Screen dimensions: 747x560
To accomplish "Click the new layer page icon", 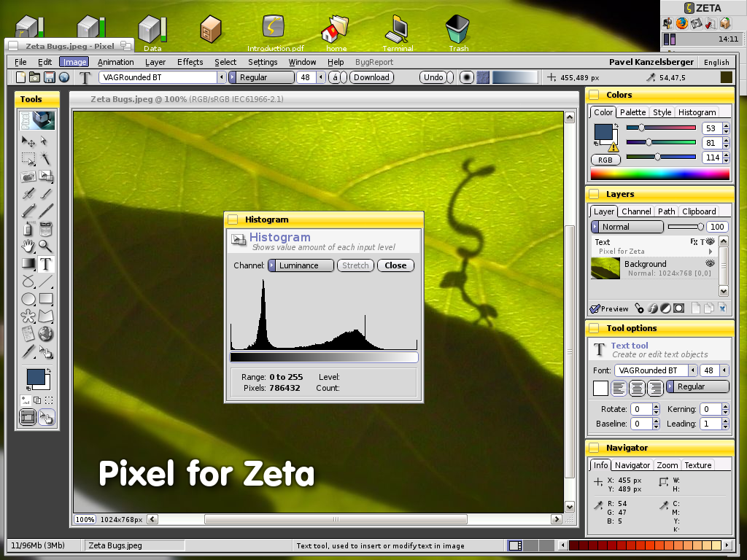I will pos(695,308).
